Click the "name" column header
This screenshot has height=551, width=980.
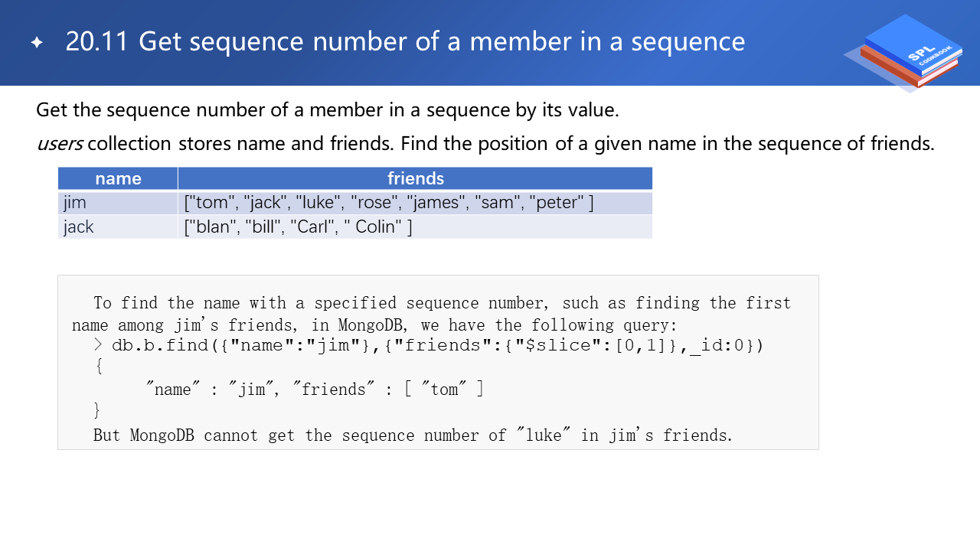(x=118, y=178)
